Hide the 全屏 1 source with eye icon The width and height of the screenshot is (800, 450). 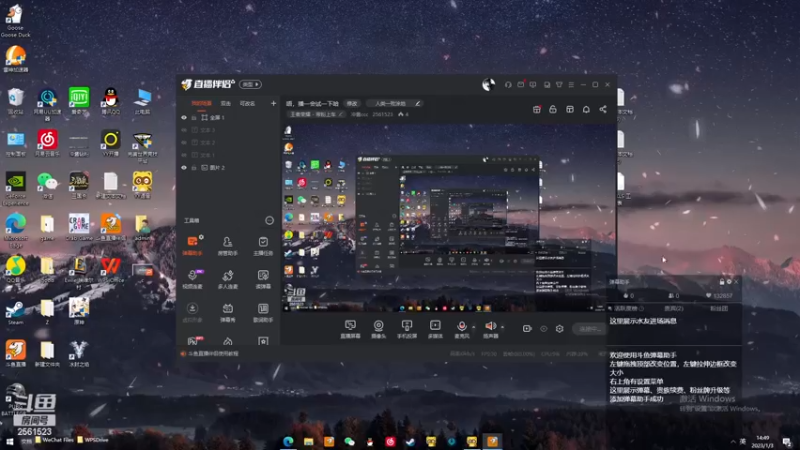pos(184,117)
